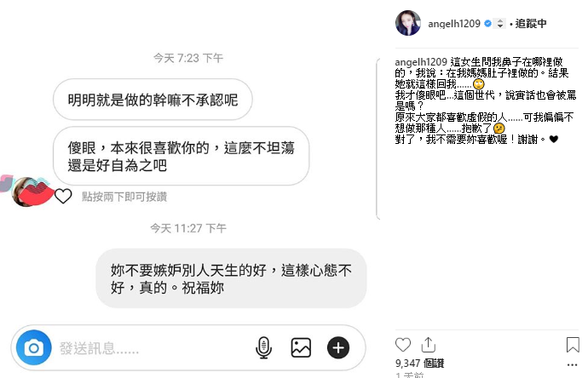The width and height of the screenshot is (588, 378).
Task: Select the 明明就是做的幹嘛不承認呢 message bubble
Action: 153,100
